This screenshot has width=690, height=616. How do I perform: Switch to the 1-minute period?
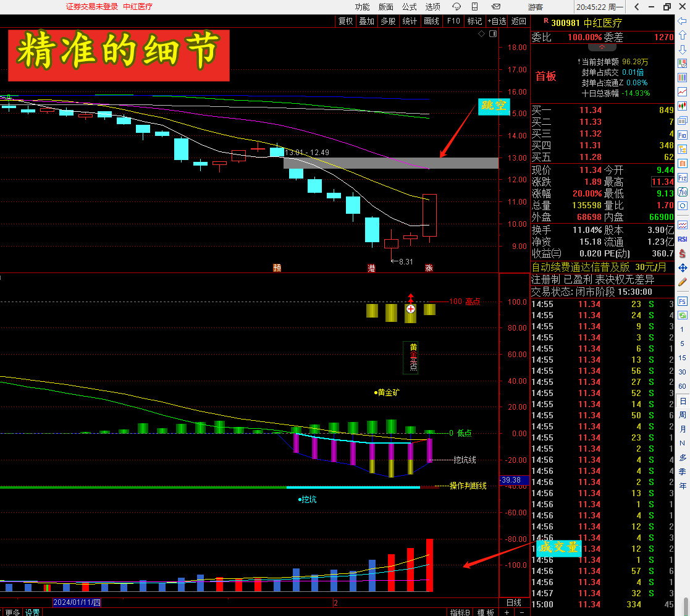click(682, 329)
